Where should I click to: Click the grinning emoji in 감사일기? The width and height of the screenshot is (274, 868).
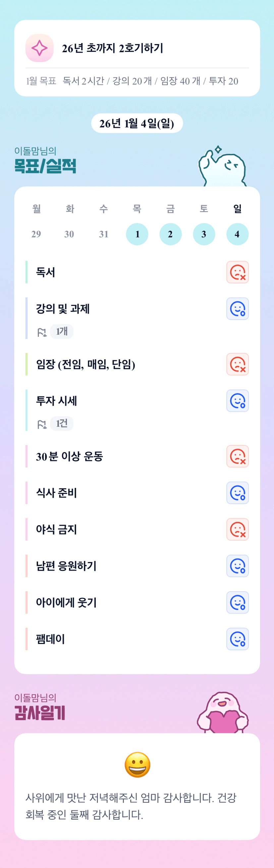pyautogui.click(x=137, y=765)
